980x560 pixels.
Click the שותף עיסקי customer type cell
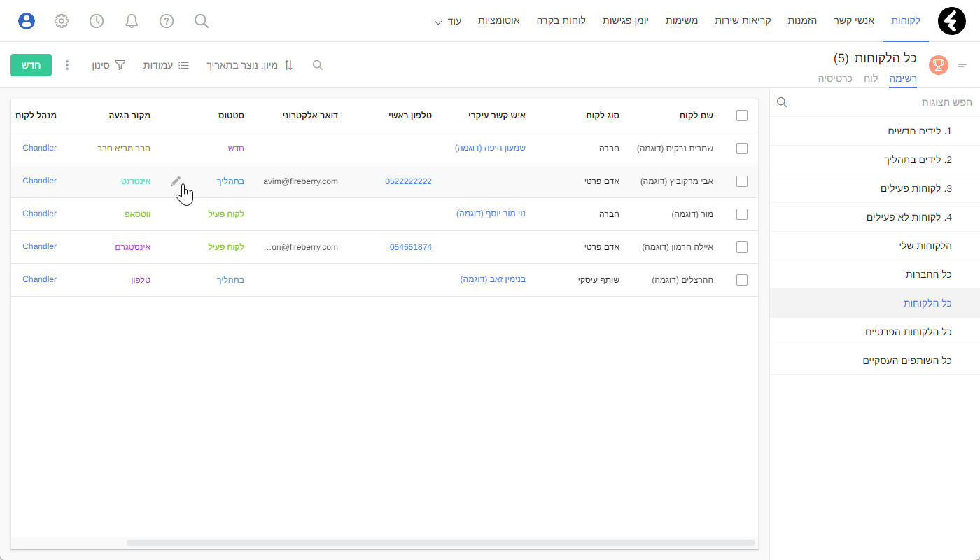coord(598,280)
